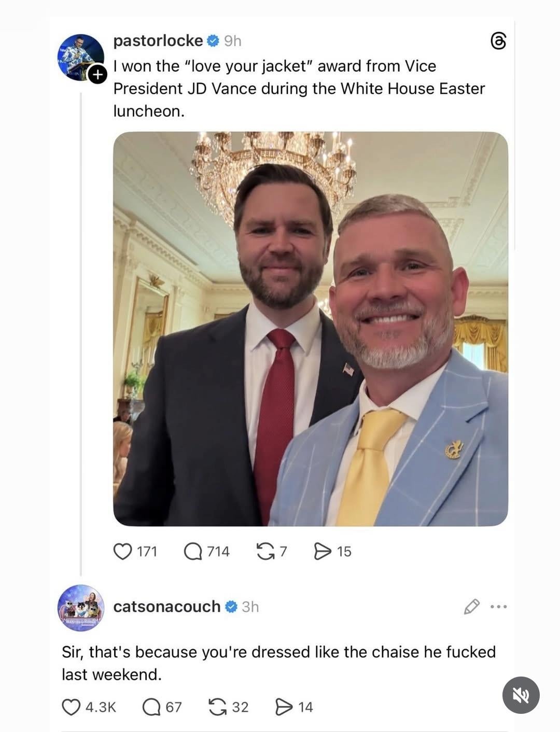Open pastorlocke username profile link
The image size is (560, 732).
click(x=158, y=40)
